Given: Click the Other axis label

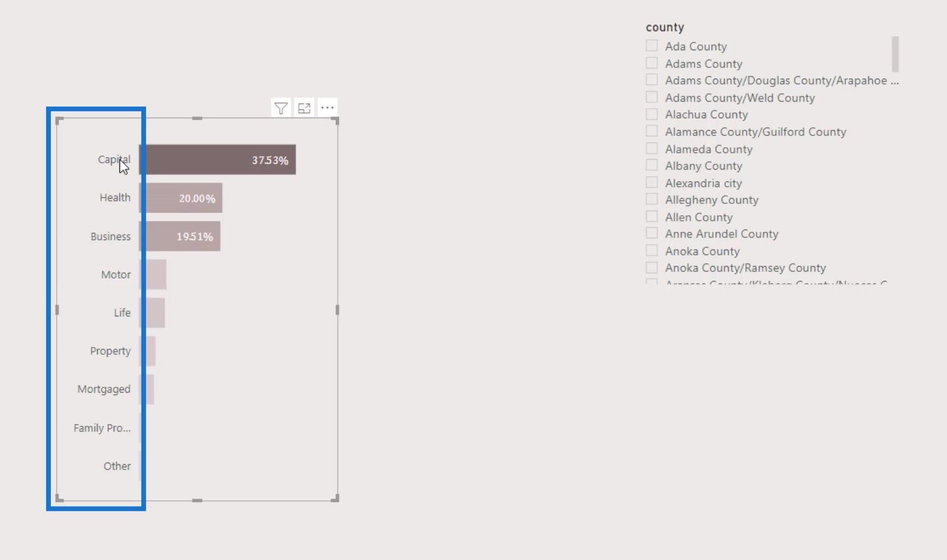Looking at the screenshot, I should coord(117,466).
